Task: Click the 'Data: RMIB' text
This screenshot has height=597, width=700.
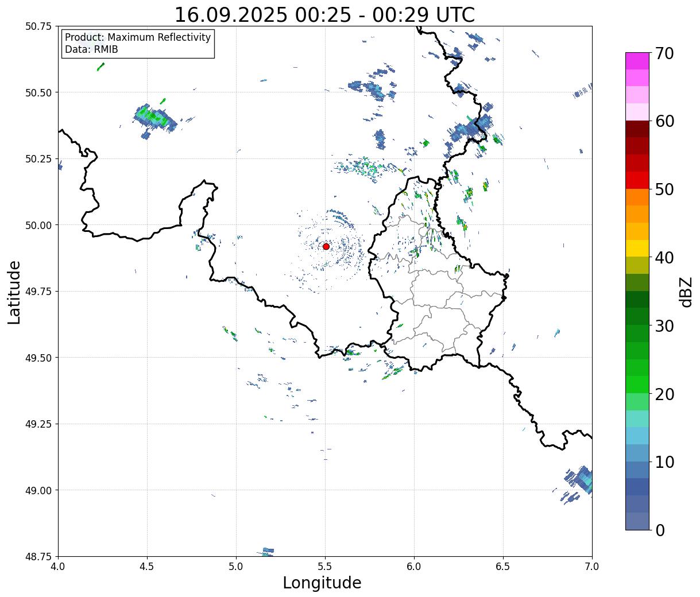Action: (x=91, y=49)
